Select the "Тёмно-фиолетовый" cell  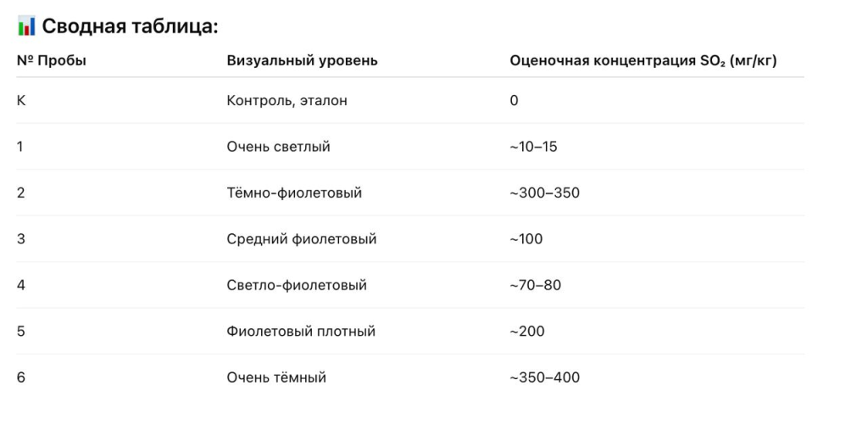294,193
